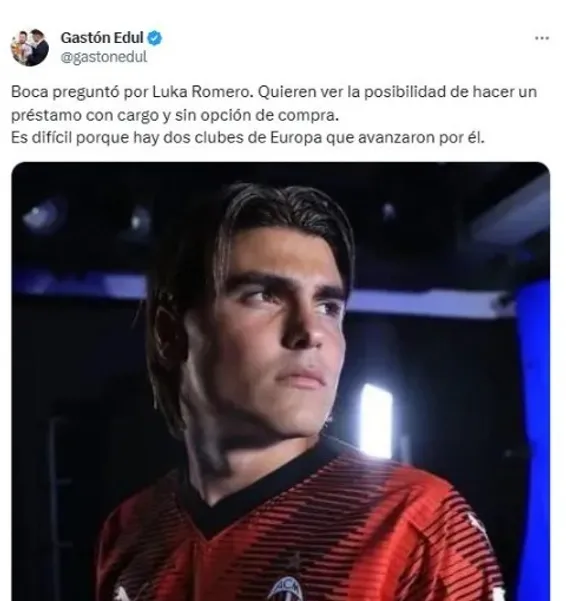
Task: Click the spotlight at photo's top-left corner
Action: pyautogui.click(x=40, y=217)
